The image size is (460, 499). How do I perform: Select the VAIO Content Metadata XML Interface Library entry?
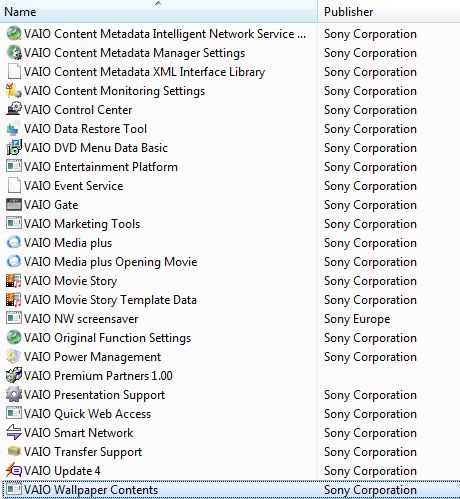pyautogui.click(x=145, y=72)
